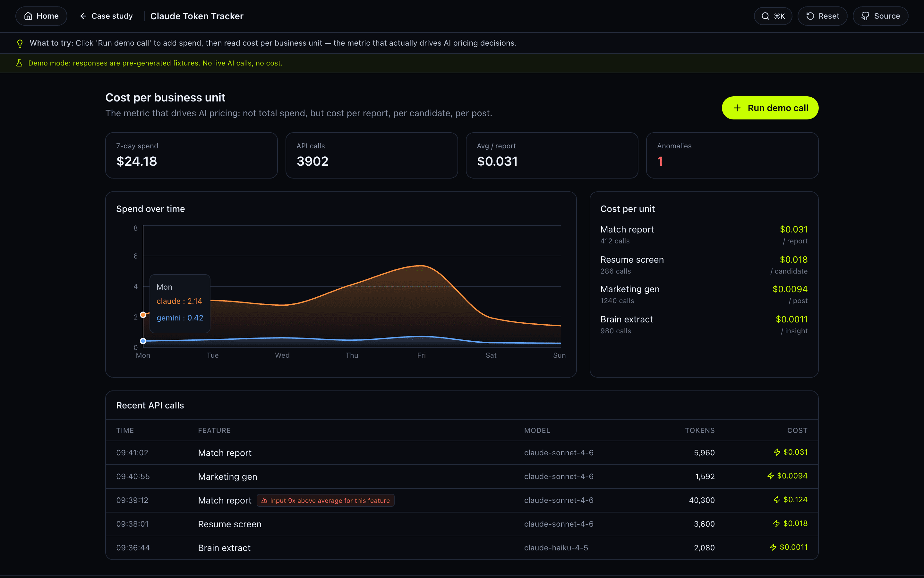Screen dimensions: 924x578
Task: Click the Home house icon
Action: coord(28,16)
